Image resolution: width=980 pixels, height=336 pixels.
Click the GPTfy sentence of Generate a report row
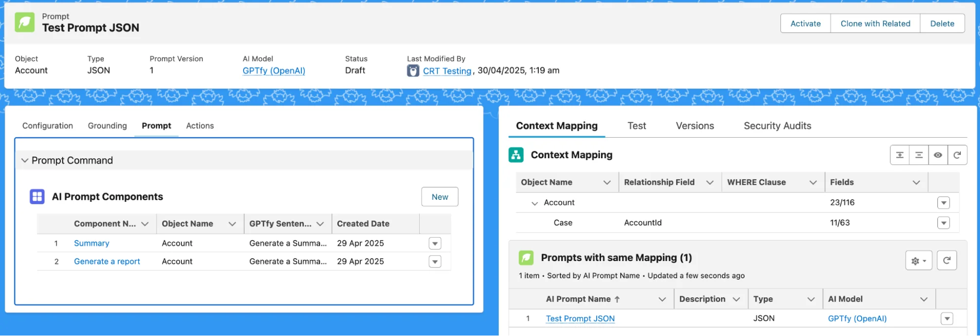click(288, 262)
